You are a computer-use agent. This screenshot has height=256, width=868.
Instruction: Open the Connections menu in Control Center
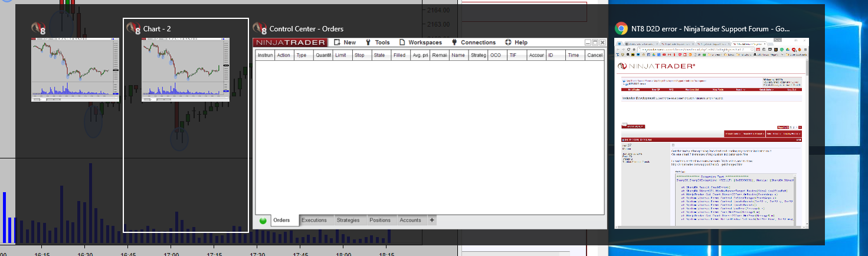pyautogui.click(x=478, y=43)
